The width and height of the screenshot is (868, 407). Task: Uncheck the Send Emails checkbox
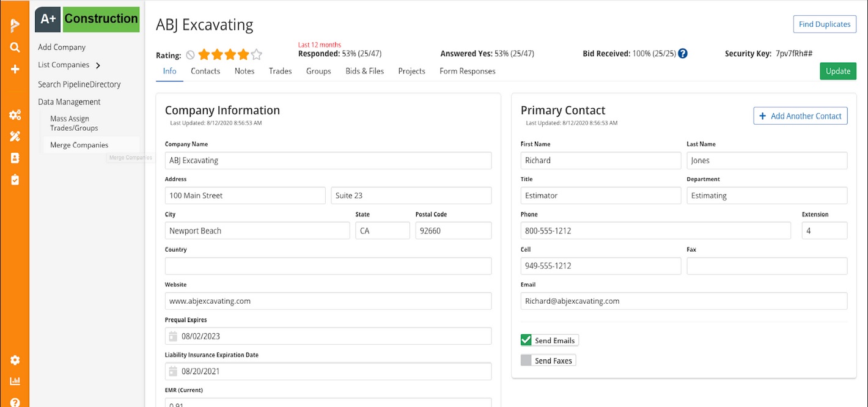click(x=526, y=340)
